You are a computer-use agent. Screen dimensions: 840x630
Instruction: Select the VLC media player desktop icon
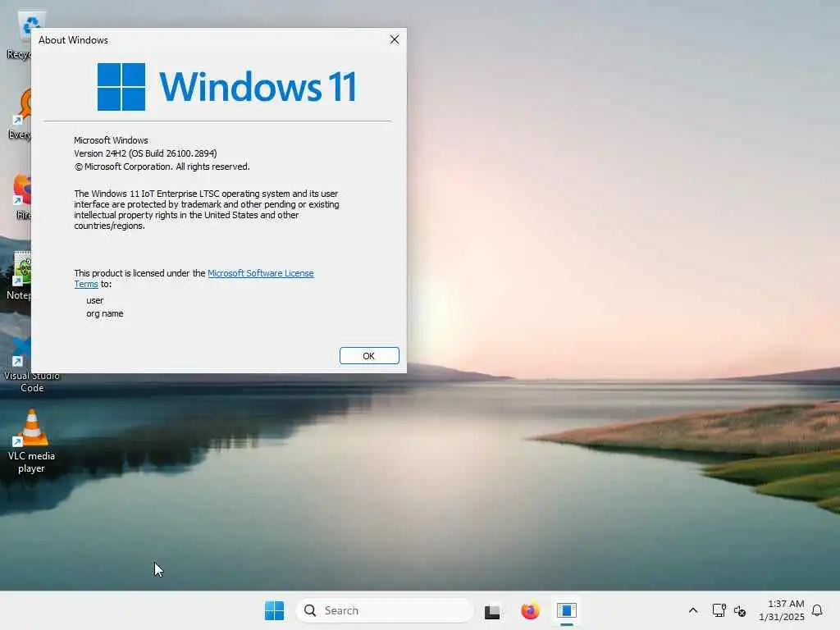click(x=31, y=441)
